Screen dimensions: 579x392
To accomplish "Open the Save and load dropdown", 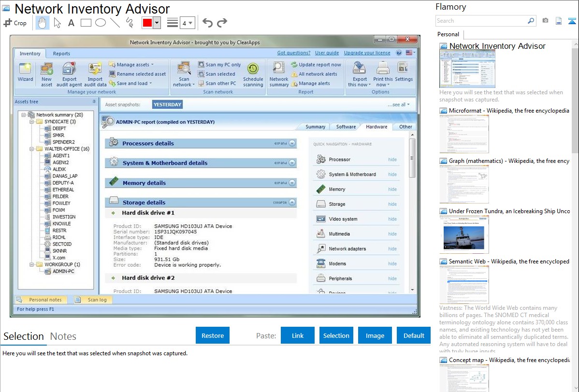I will [x=130, y=84].
